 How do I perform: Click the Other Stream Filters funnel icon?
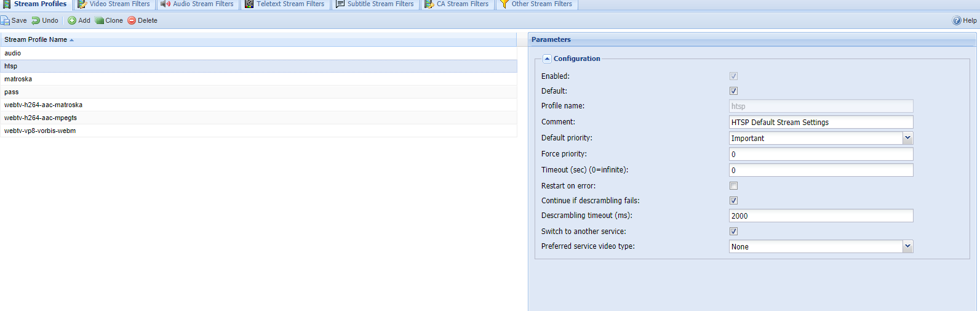pyautogui.click(x=504, y=4)
